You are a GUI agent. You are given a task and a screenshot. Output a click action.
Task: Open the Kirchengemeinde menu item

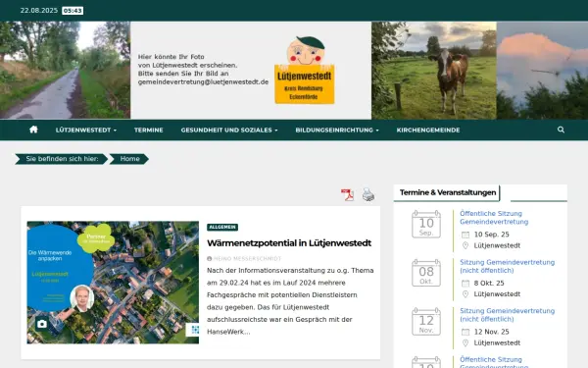[428, 130]
